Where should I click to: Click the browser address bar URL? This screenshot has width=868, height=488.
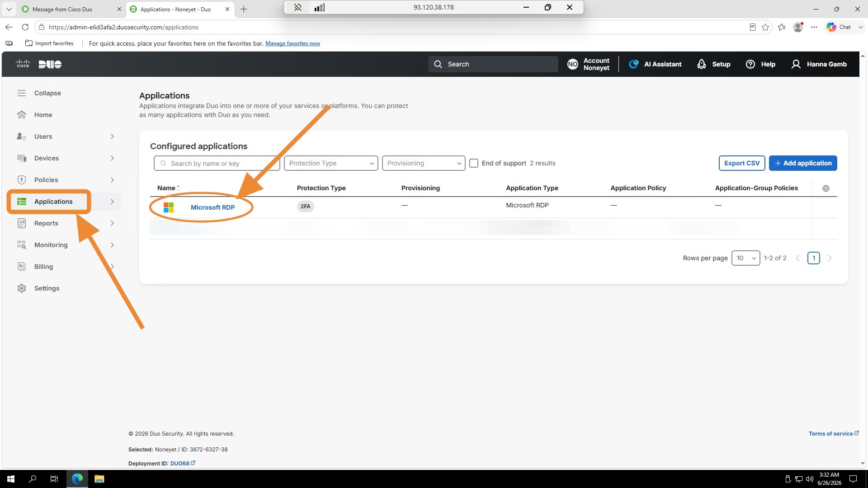(x=123, y=27)
